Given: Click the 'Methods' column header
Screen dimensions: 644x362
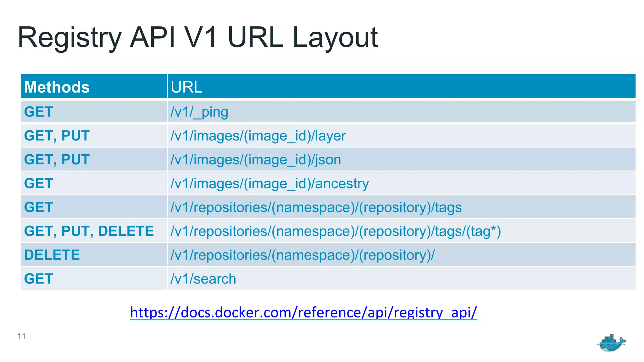Looking at the screenshot, I should click(x=94, y=86).
